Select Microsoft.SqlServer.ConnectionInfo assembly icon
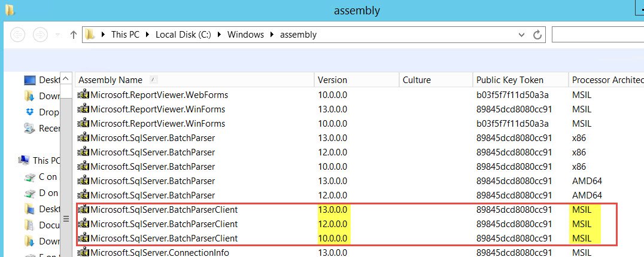 pyautogui.click(x=83, y=252)
